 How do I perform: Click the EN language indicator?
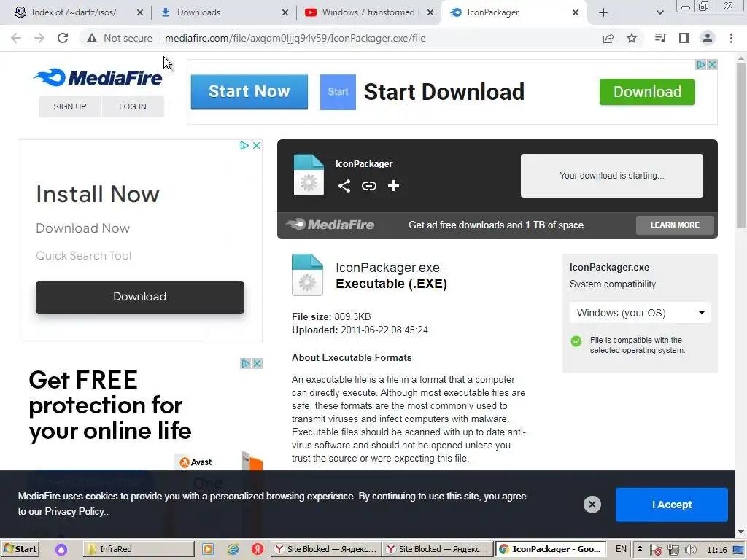[x=621, y=549]
